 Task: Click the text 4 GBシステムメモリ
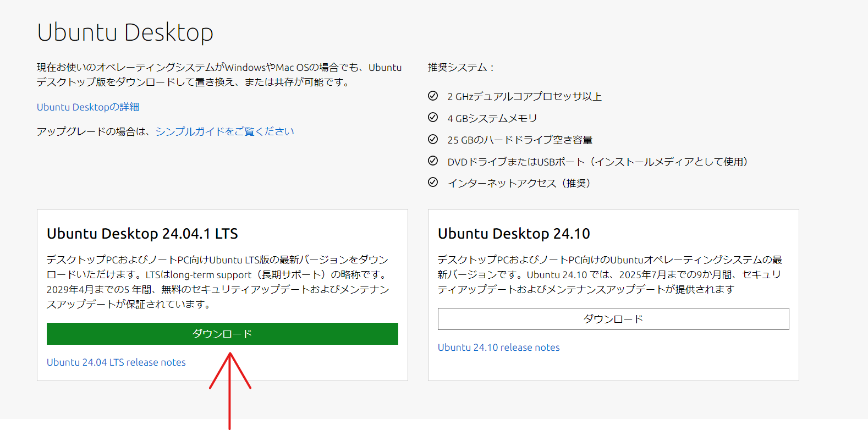point(492,118)
